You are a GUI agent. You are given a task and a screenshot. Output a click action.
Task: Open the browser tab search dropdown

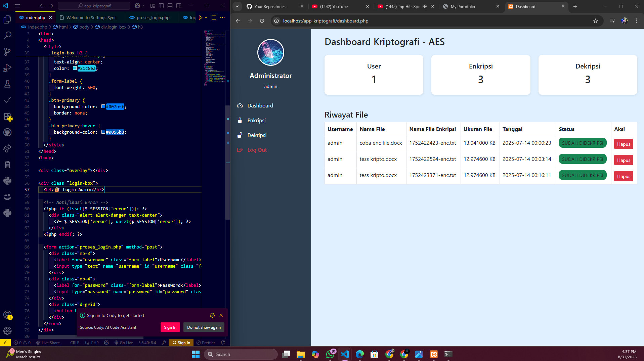[237, 6]
